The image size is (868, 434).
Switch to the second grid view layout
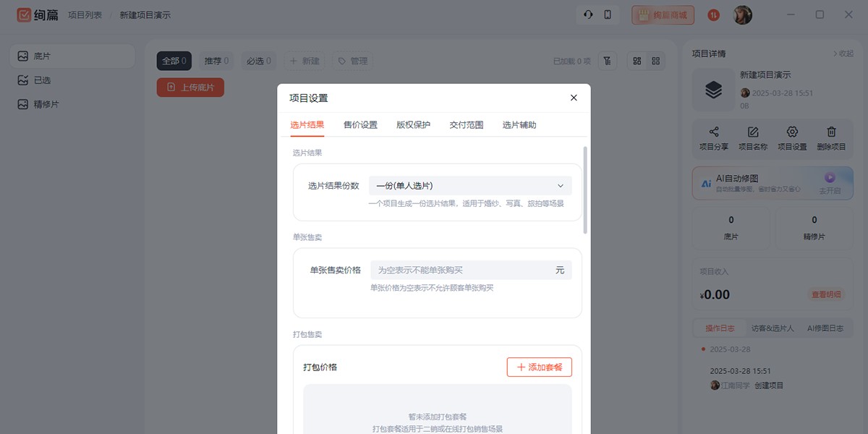click(655, 61)
